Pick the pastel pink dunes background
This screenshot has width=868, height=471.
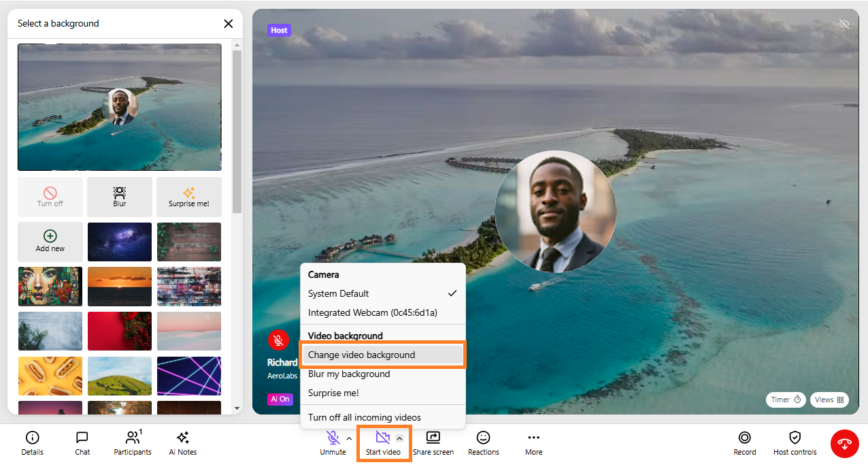pyautogui.click(x=189, y=331)
